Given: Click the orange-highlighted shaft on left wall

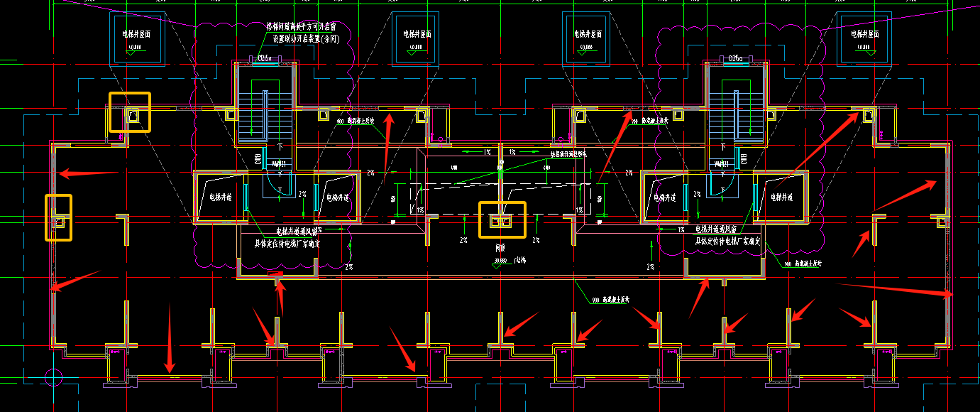Looking at the screenshot, I should coord(58,217).
